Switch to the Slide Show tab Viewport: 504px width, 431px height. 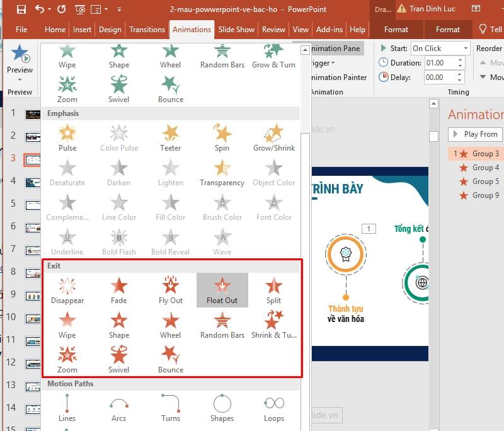coord(236,29)
